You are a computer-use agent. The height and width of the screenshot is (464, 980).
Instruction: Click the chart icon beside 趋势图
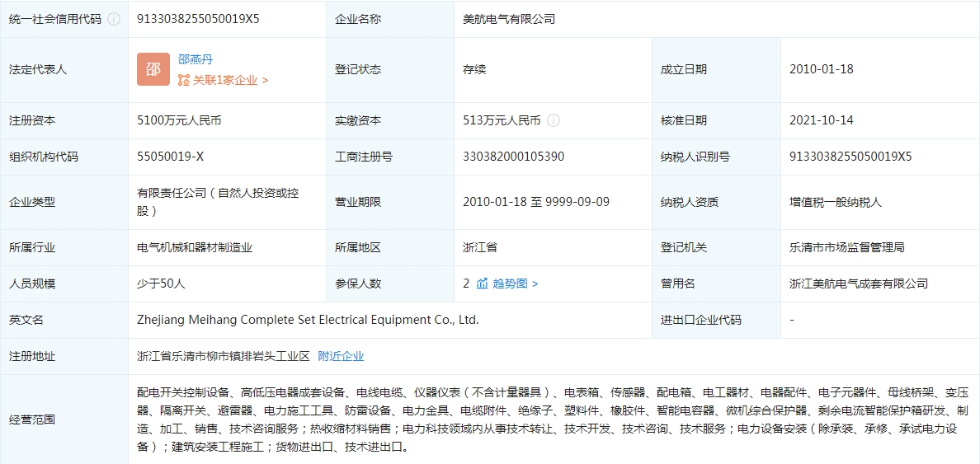pyautogui.click(x=483, y=284)
